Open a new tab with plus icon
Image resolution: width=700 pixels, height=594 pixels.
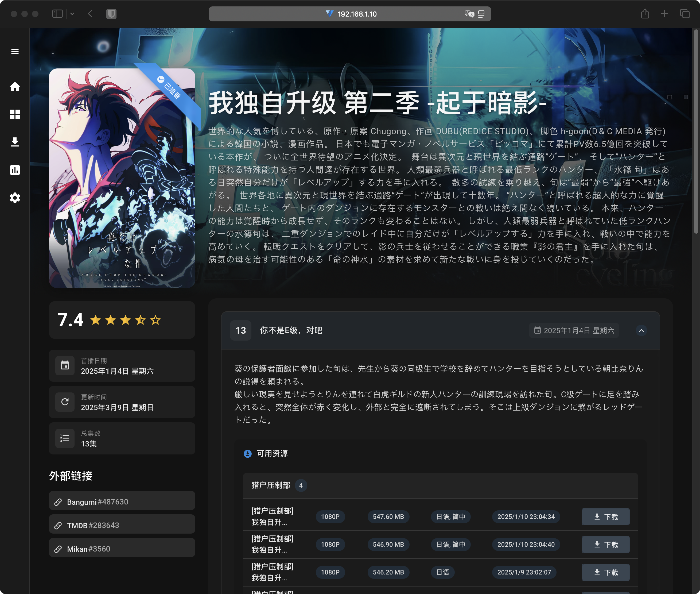coord(665,14)
